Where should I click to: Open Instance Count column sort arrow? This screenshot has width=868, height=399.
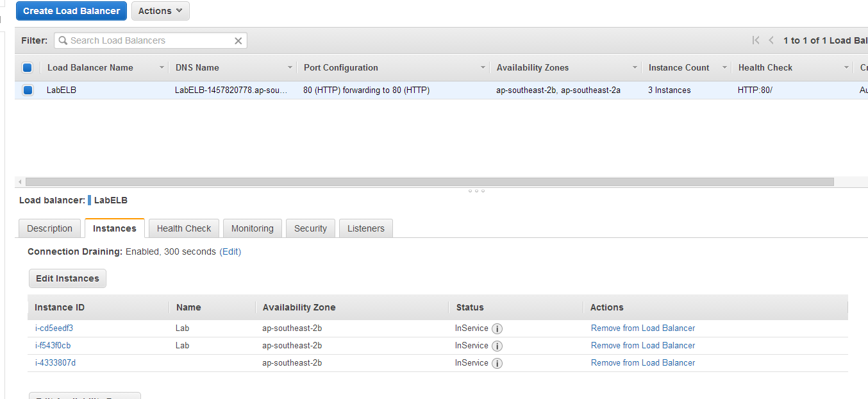[x=724, y=68]
